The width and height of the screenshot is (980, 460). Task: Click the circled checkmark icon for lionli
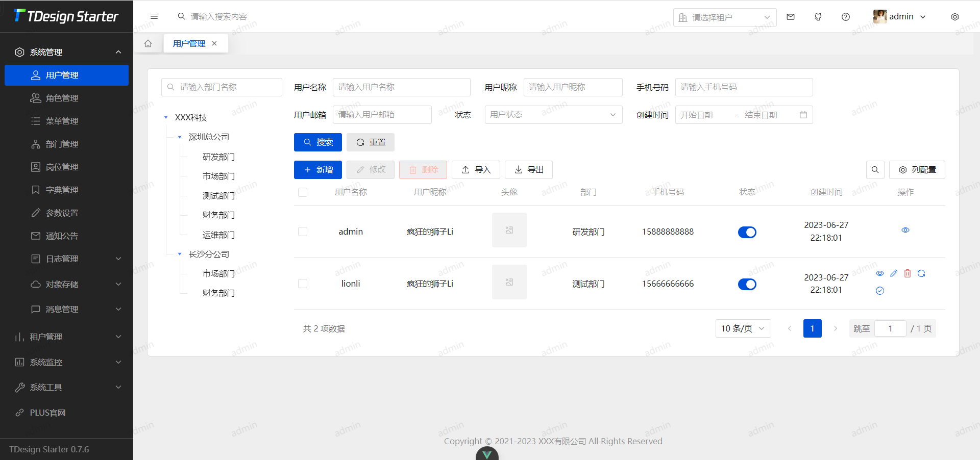tap(879, 291)
